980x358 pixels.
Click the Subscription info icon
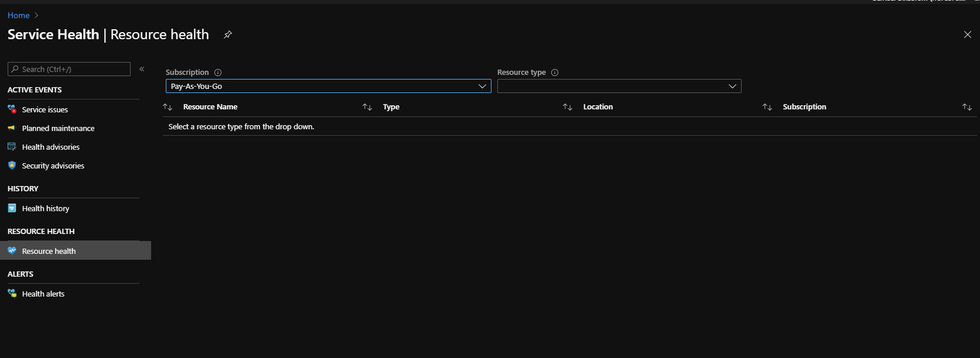point(218,73)
